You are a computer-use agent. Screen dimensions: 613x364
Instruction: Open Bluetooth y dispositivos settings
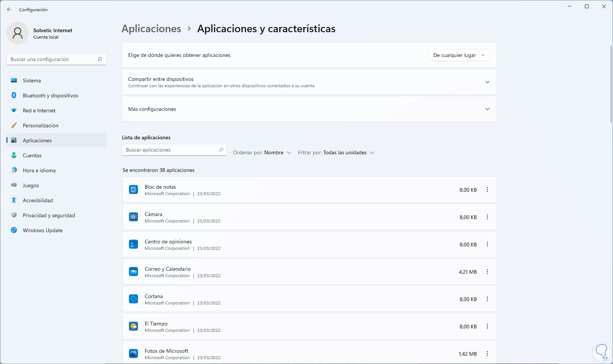point(50,95)
